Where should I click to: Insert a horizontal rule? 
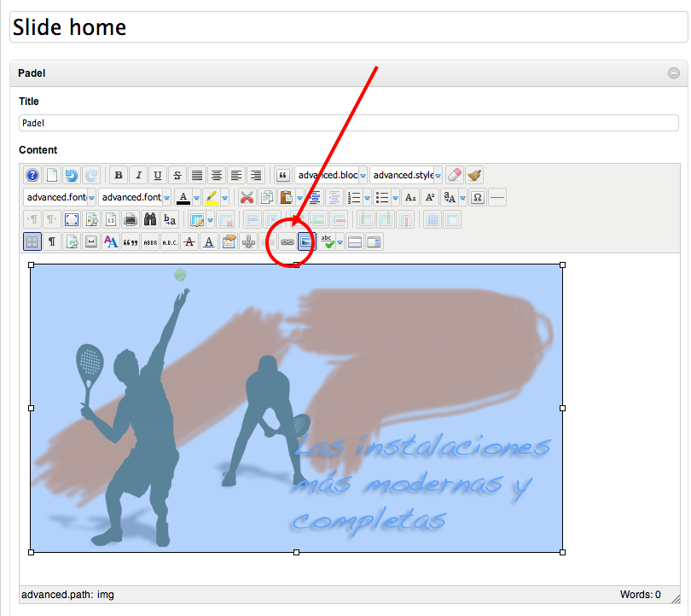(497, 197)
